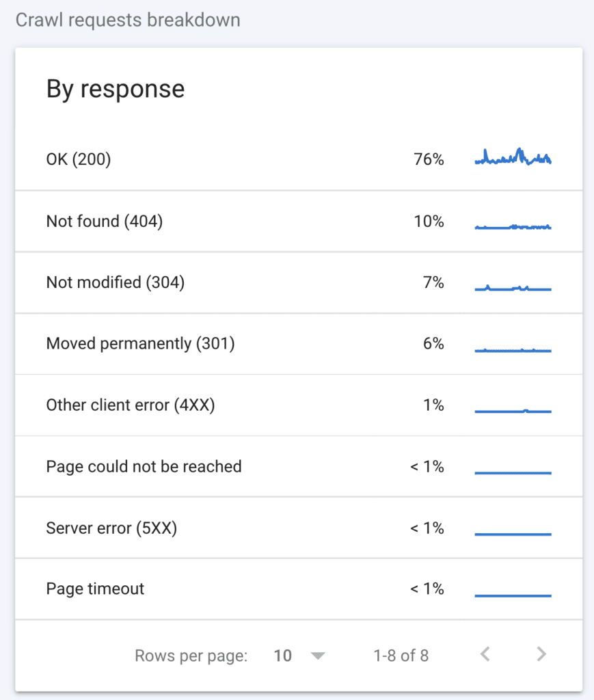Click the By response heading

(115, 89)
